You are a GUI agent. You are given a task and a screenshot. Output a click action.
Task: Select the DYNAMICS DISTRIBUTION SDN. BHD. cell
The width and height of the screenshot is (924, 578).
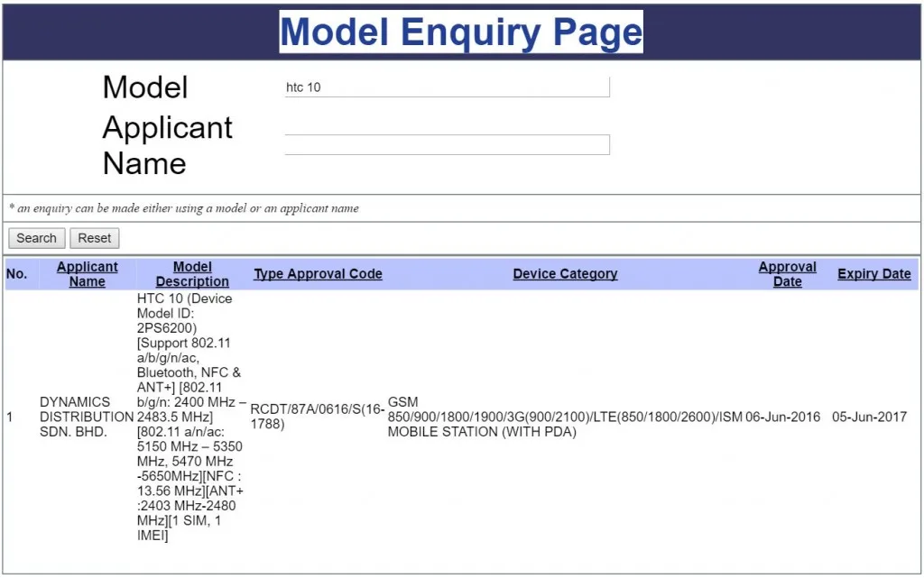click(x=87, y=417)
